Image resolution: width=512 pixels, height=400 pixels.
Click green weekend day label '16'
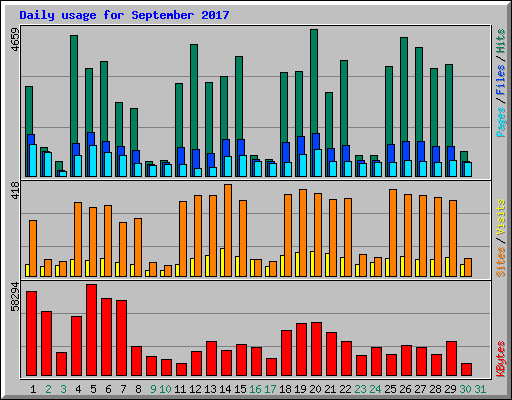pyautogui.click(x=255, y=389)
